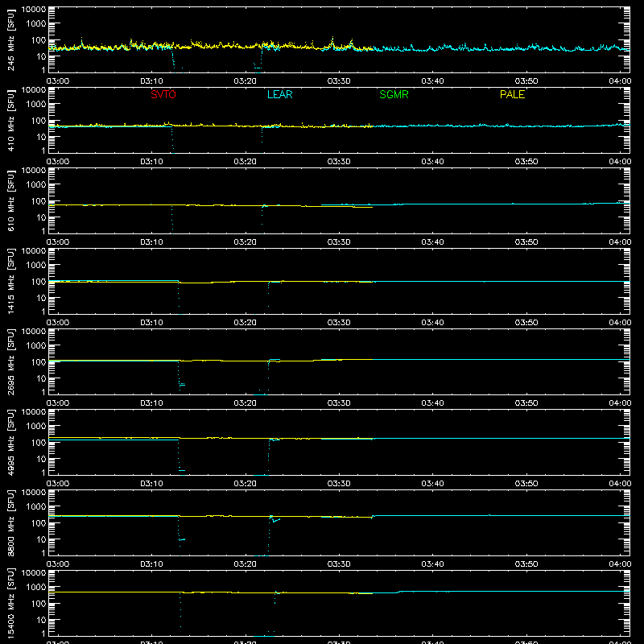Viewport: 644px width, 644px height.
Task: Click the 03:20 tick of the 410 MHz plot
Action: (x=246, y=162)
